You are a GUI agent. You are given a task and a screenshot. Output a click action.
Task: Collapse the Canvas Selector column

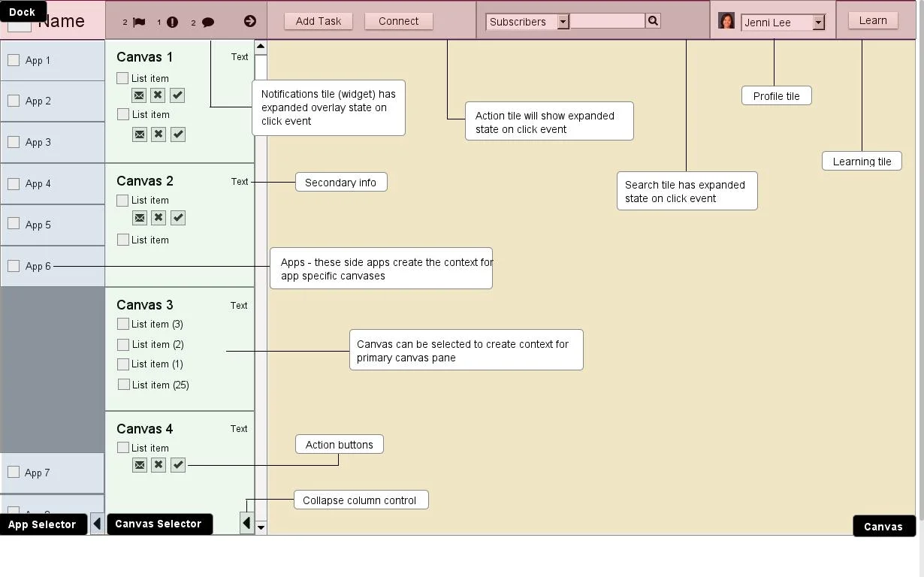(x=247, y=524)
